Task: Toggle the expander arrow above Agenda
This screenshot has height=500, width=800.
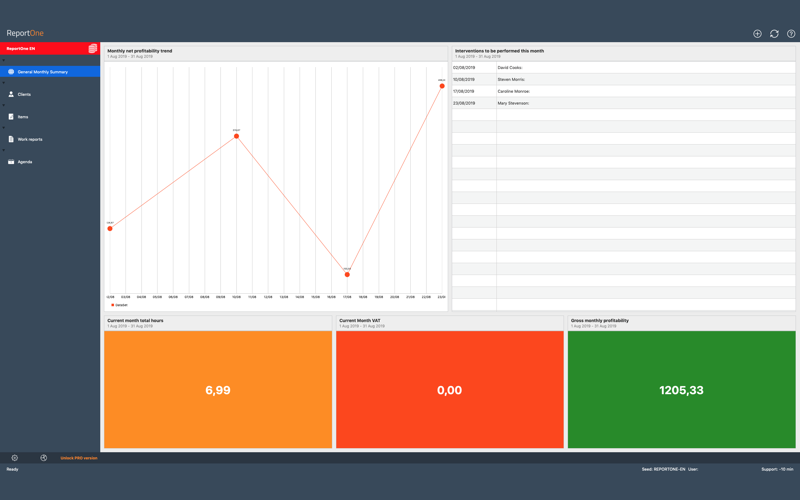Action: coord(4,151)
